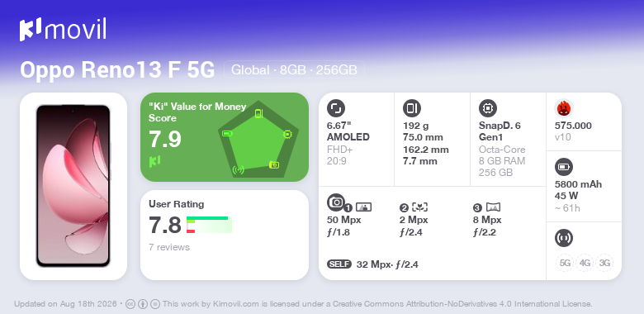Click the macro camera icon
Viewport: 644px width, 314px height.
(420, 207)
